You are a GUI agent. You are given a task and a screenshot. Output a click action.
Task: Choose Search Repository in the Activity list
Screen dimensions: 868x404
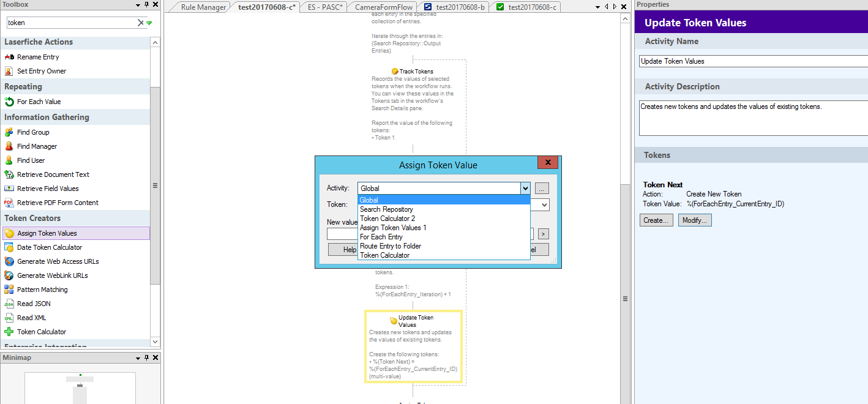coord(444,209)
